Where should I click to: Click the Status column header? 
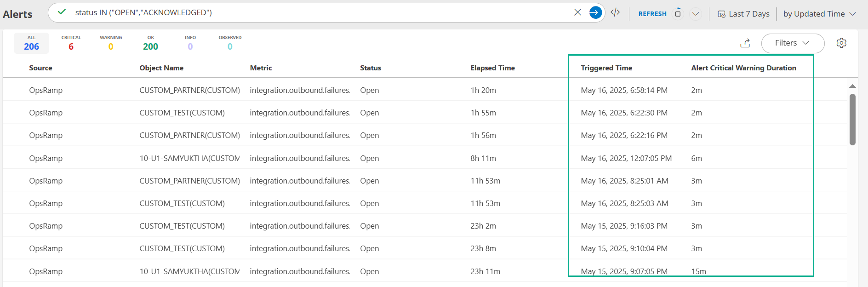pos(371,68)
